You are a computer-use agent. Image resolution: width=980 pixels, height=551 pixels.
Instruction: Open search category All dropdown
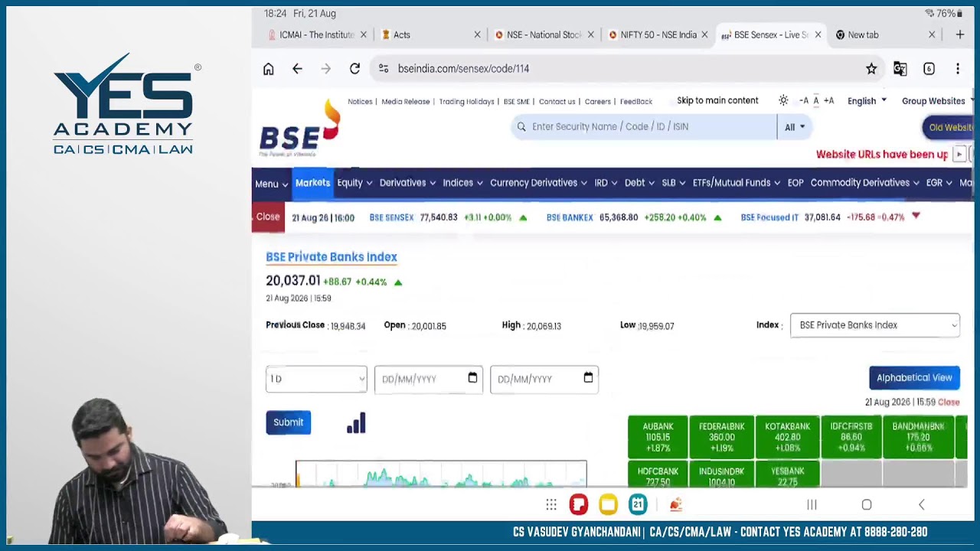[794, 127]
